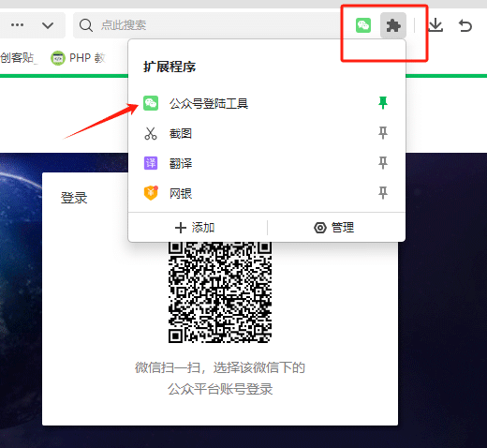Pin the 截图 extension
This screenshot has height=448, width=487.
[x=383, y=133]
